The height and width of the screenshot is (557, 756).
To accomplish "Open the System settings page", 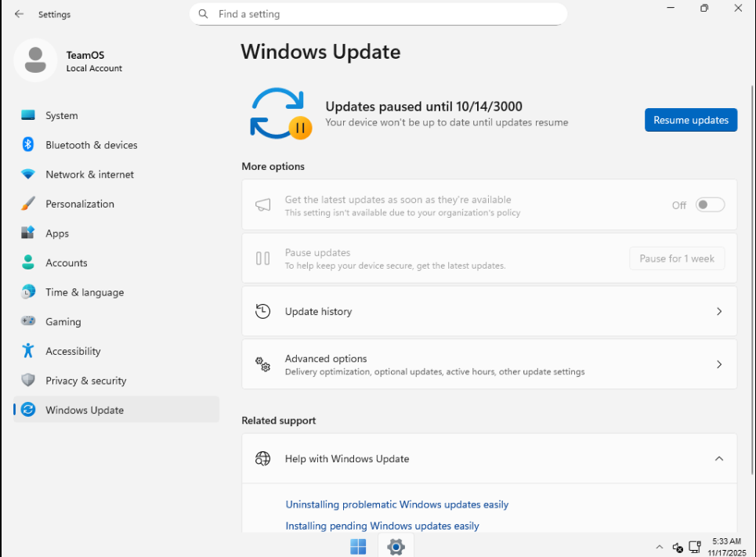I will point(116,115).
